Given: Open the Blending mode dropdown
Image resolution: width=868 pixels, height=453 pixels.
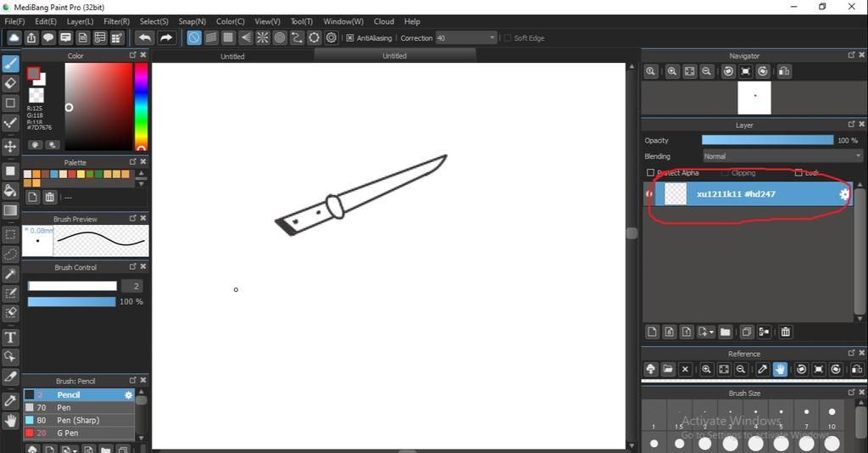Looking at the screenshot, I should tap(782, 156).
